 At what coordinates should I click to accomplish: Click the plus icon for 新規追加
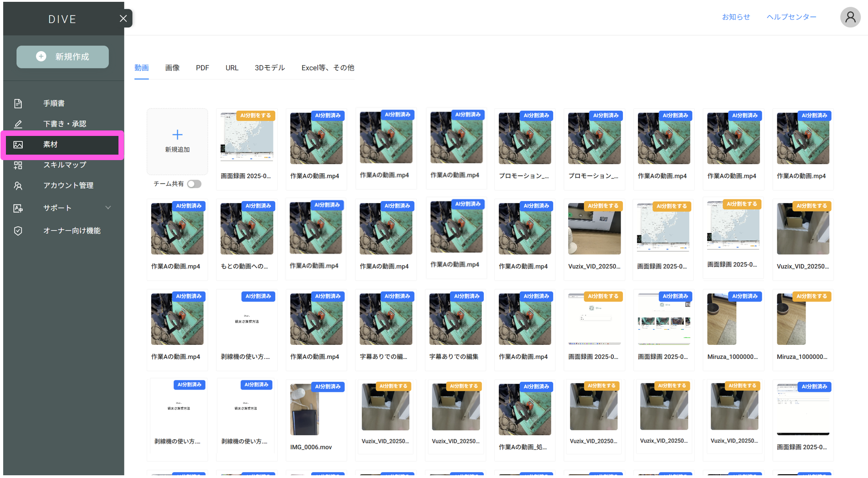(177, 135)
